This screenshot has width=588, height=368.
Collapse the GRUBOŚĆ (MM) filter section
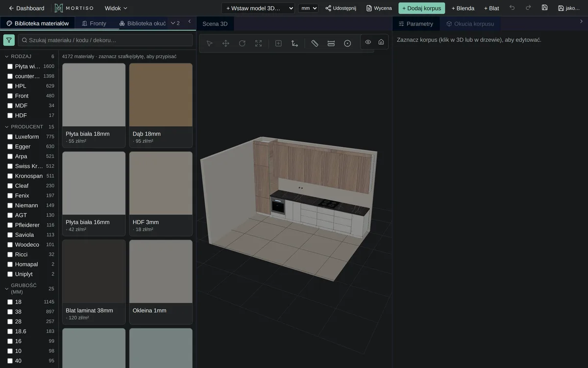29,289
